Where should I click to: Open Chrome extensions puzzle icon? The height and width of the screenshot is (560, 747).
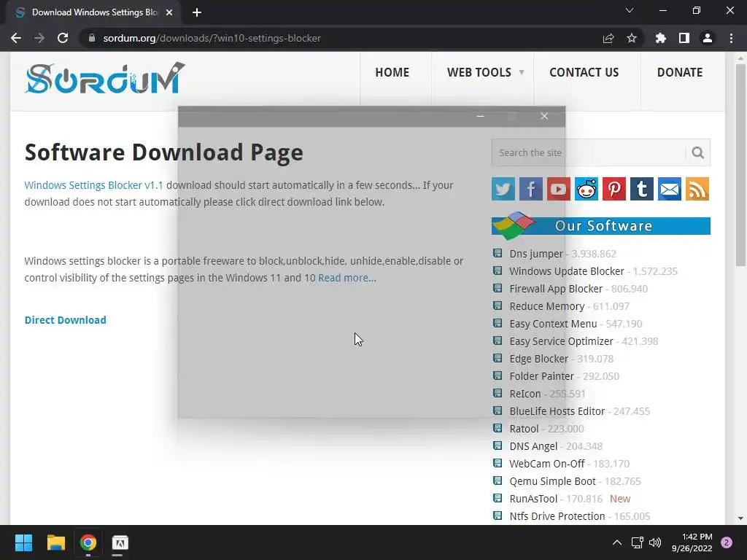[x=661, y=38]
